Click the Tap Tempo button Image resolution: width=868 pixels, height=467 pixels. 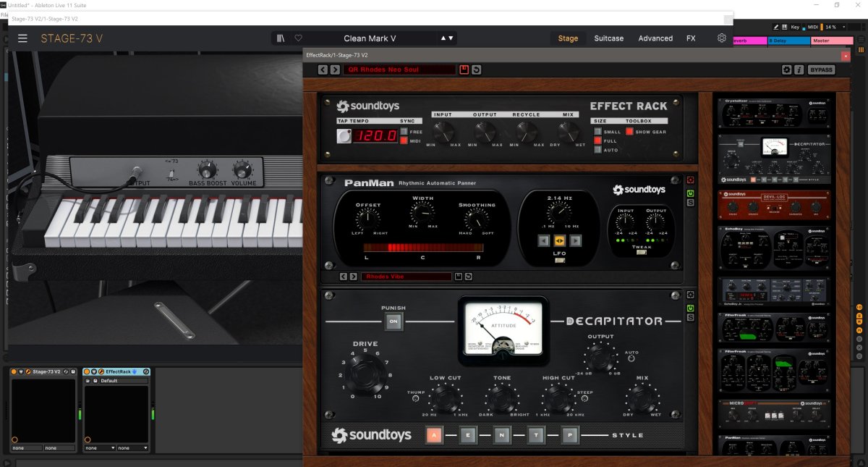point(344,135)
